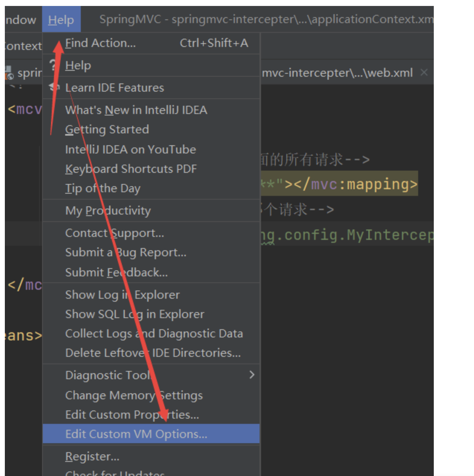Switch to the web.xml editor tab
Image resolution: width=474 pixels, height=476 pixels.
click(337, 73)
